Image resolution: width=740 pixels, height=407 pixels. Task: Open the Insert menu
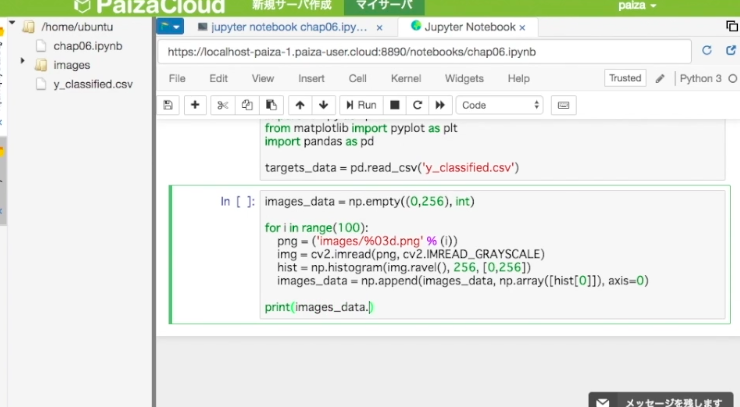[x=311, y=78]
